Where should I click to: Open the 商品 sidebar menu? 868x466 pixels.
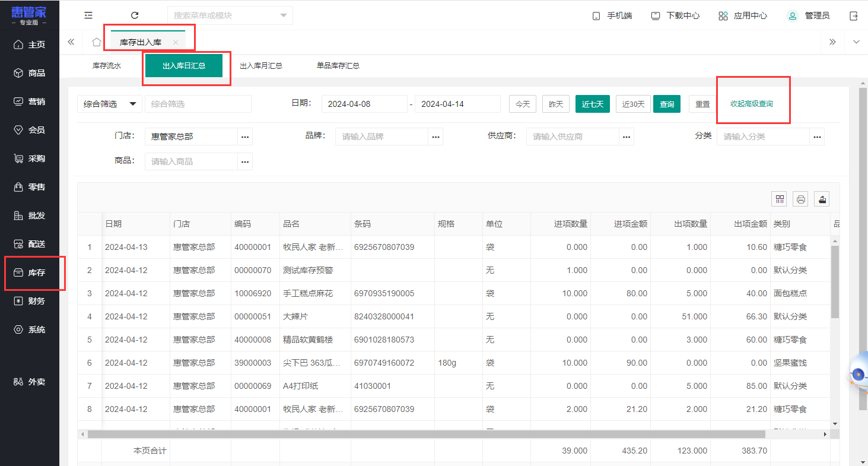tap(30, 73)
